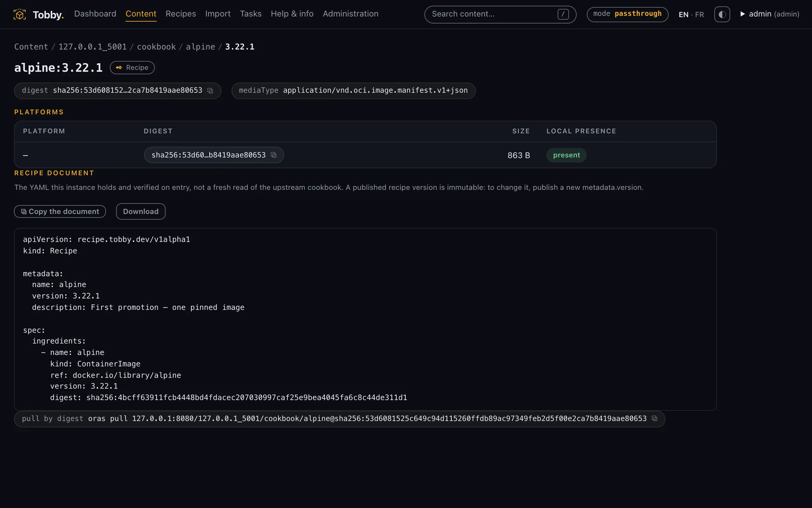Click the cookbook breadcrumb
This screenshot has height=508, width=812.
click(156, 47)
